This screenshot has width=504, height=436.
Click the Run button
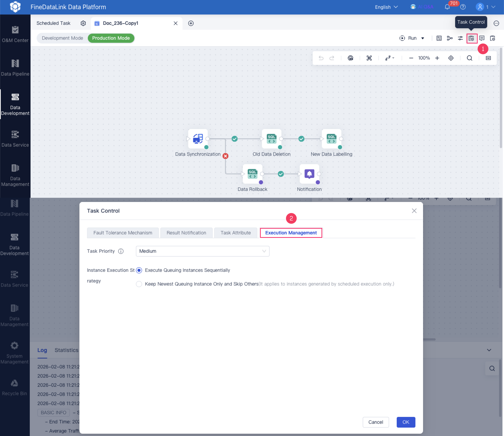(408, 38)
